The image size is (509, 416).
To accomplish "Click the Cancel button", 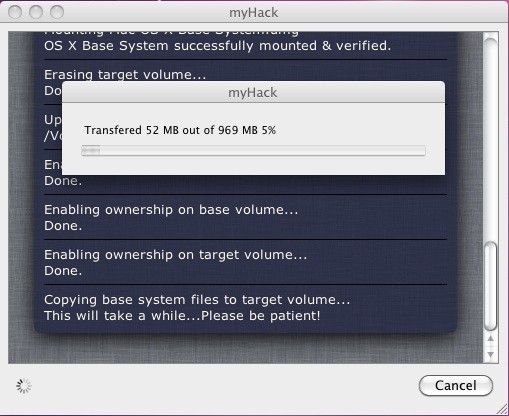I will (x=456, y=386).
